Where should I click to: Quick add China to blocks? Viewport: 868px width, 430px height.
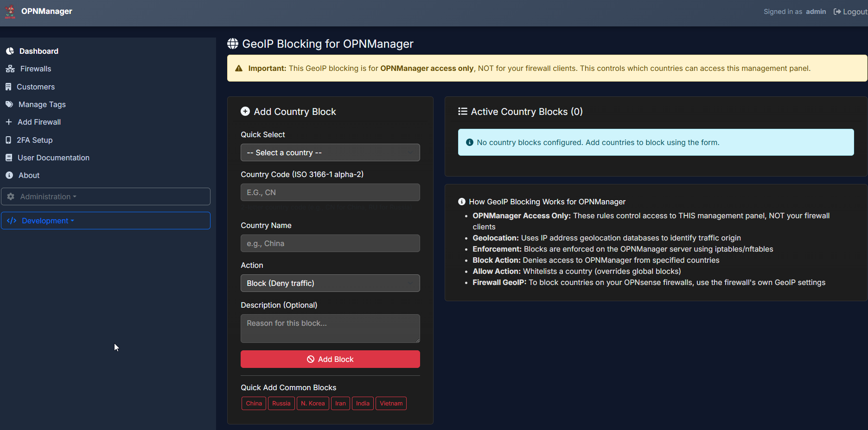(254, 403)
